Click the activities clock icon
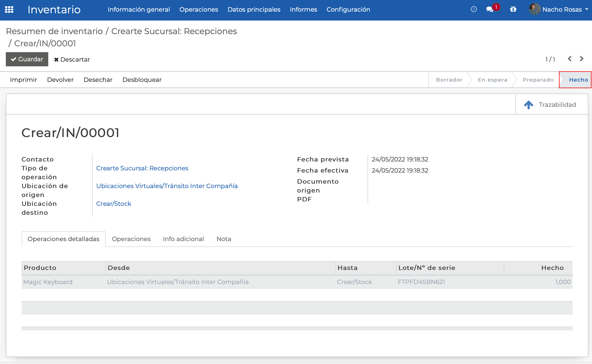The width and height of the screenshot is (592, 364). 474,9
